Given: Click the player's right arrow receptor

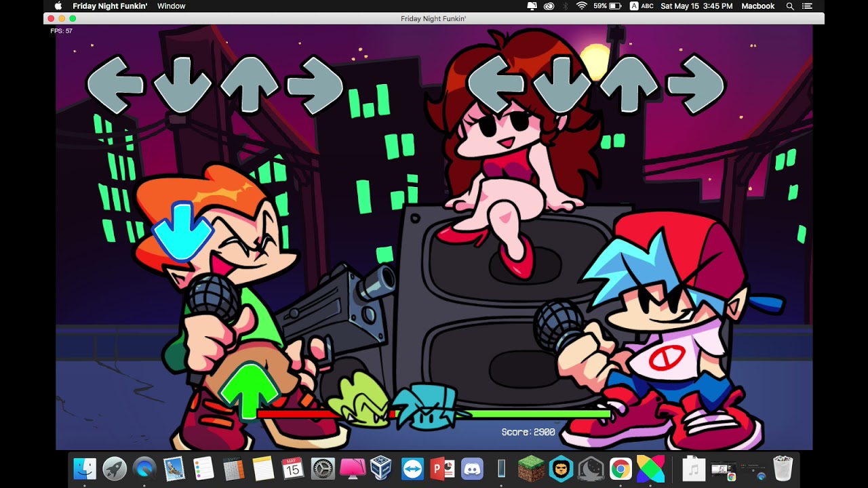Looking at the screenshot, I should tap(696, 85).
